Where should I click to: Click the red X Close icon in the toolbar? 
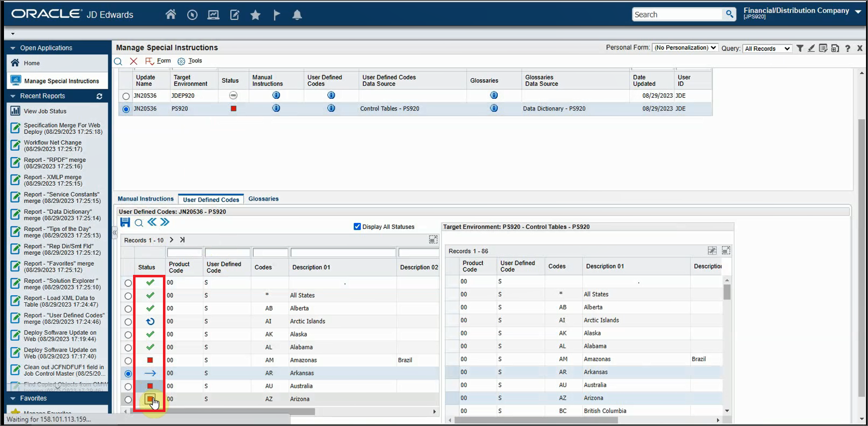coord(134,61)
